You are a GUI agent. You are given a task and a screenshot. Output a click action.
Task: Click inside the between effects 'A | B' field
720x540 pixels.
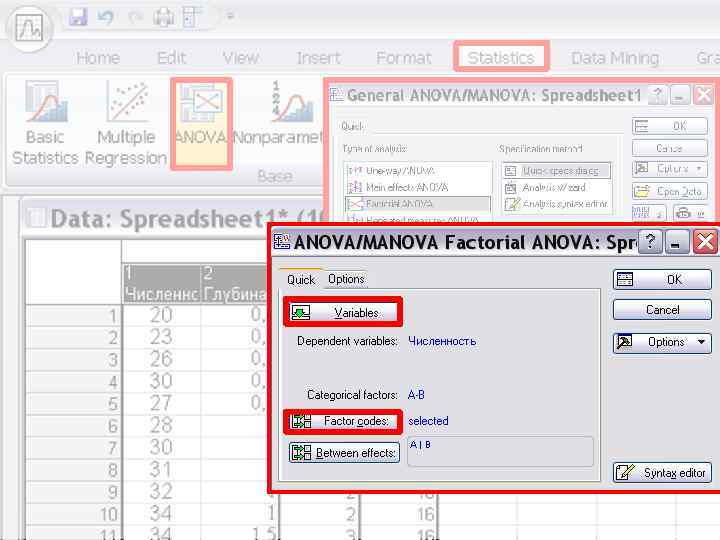point(501,451)
